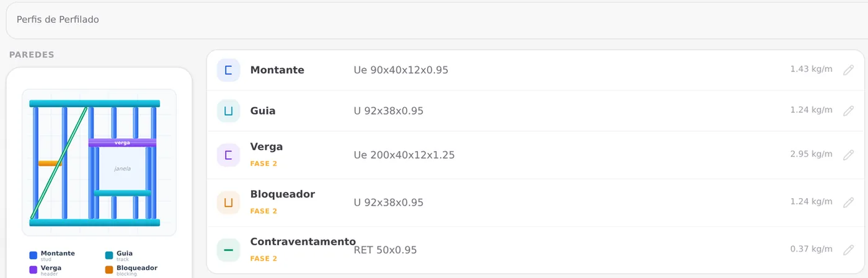Click the pencil edit icon for Montante
The height and width of the screenshot is (278, 868).
point(849,70)
